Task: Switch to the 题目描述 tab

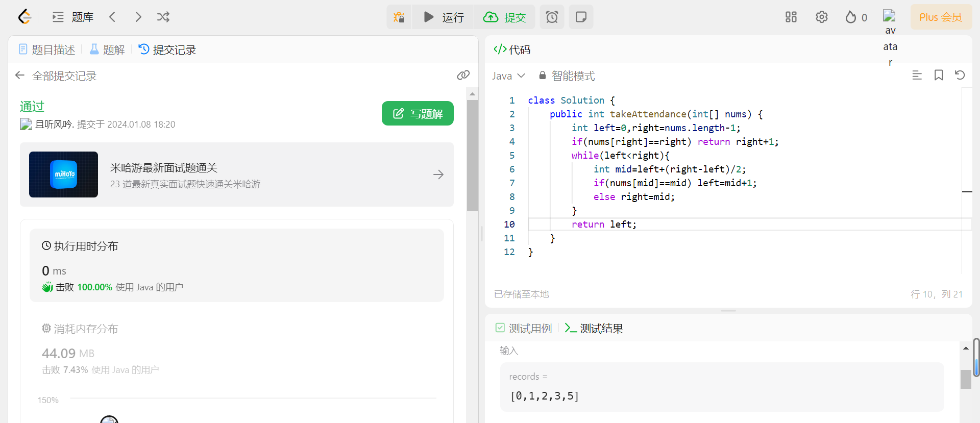Action: [x=47, y=49]
